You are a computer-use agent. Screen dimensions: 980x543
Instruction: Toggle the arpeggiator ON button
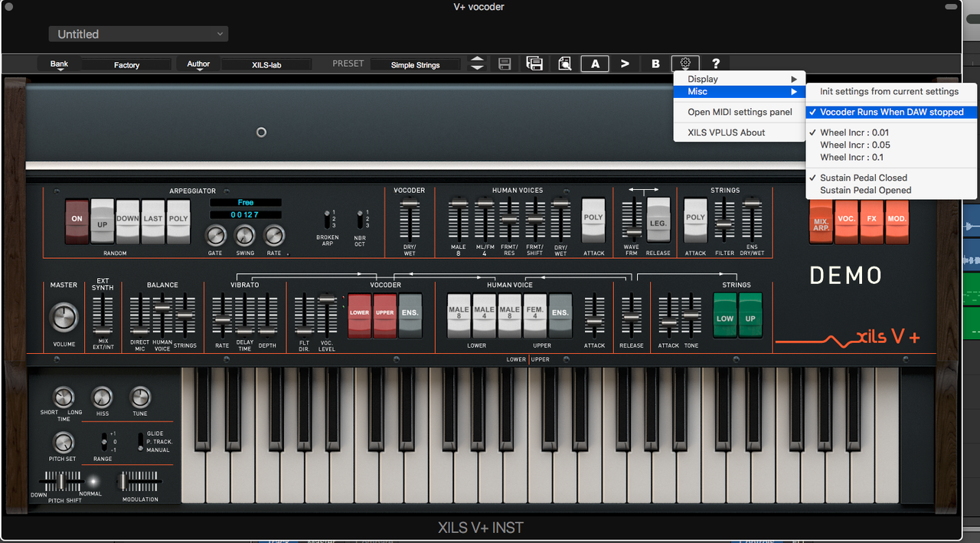77,221
